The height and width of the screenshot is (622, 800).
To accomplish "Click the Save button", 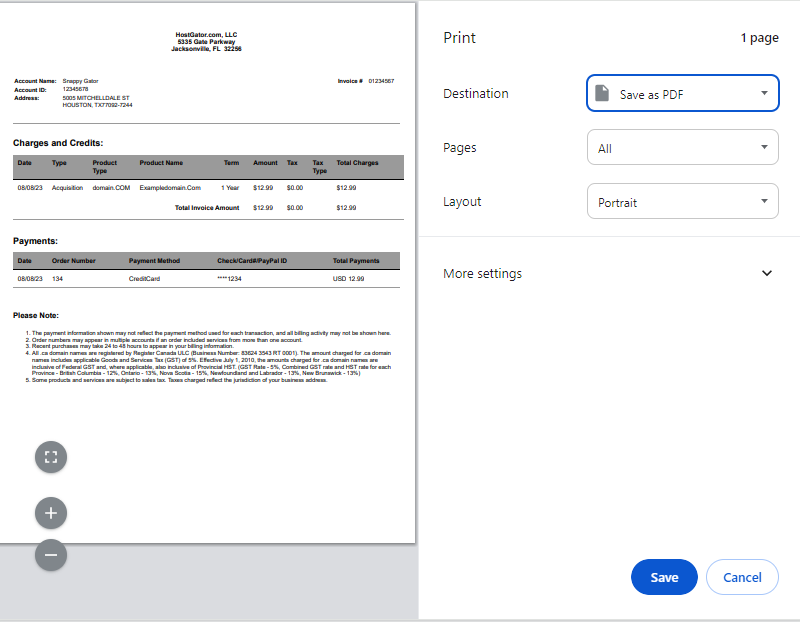I will (x=663, y=577).
